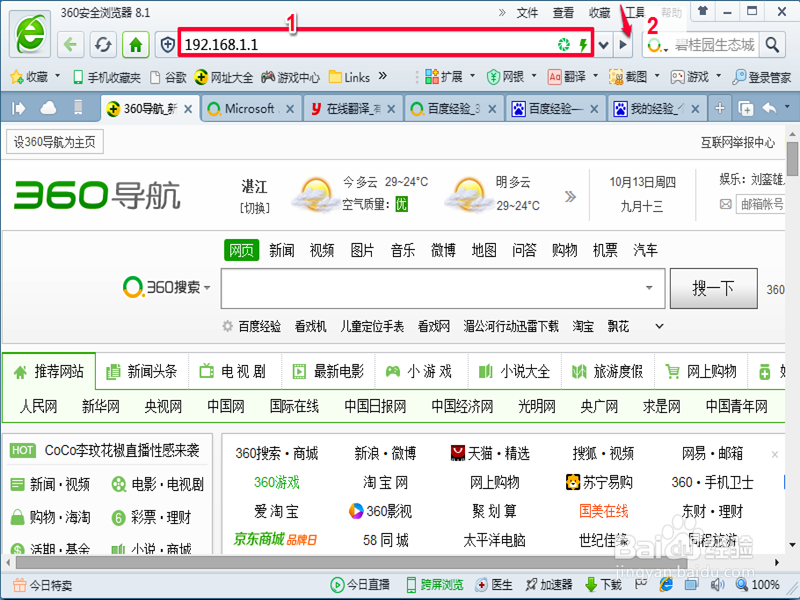The image size is (800, 600).
Task: Open the green home page button
Action: (x=136, y=45)
